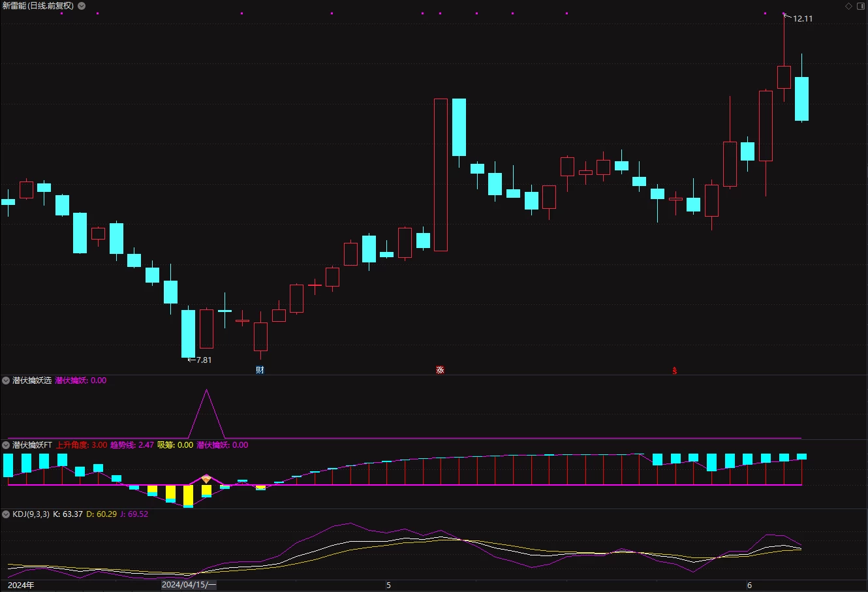Click the tall red limit-up candlestick
Screen dimensions: 868x592
click(441, 175)
